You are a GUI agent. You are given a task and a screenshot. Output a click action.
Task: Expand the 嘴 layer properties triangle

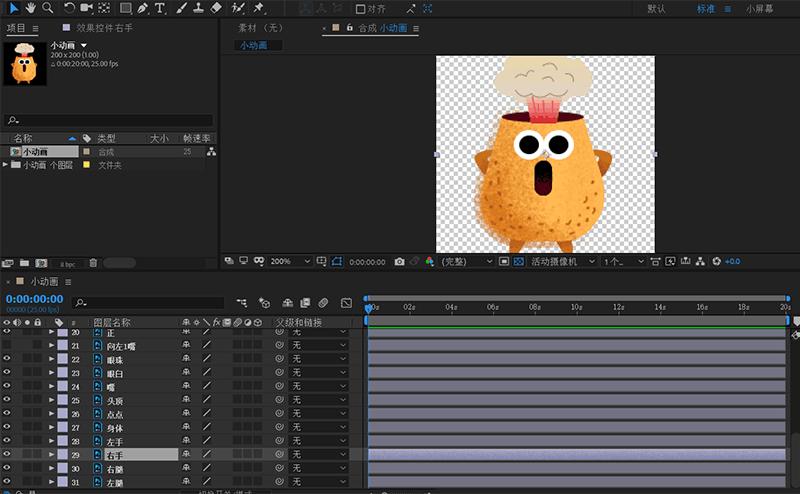click(52, 386)
